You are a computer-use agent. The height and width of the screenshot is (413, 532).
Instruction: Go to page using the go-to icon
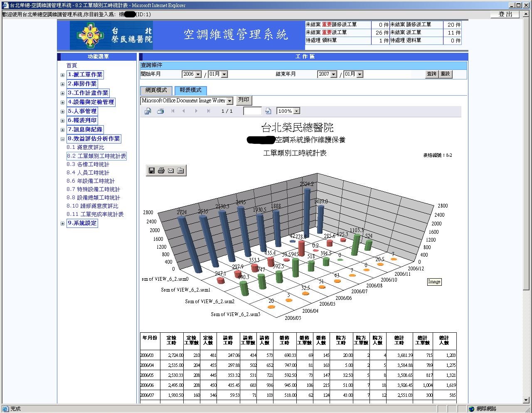tap(268, 111)
